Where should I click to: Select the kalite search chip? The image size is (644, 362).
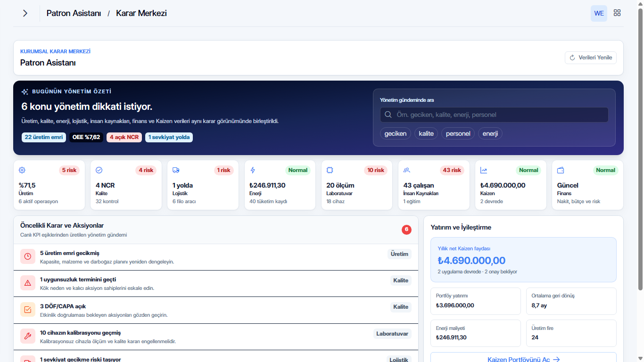[426, 133]
